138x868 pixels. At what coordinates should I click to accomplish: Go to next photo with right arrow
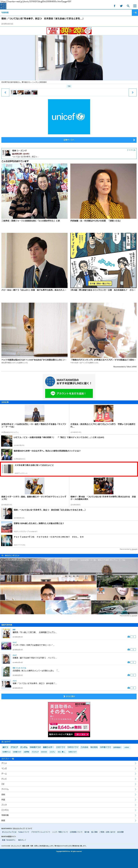(x=133, y=92)
